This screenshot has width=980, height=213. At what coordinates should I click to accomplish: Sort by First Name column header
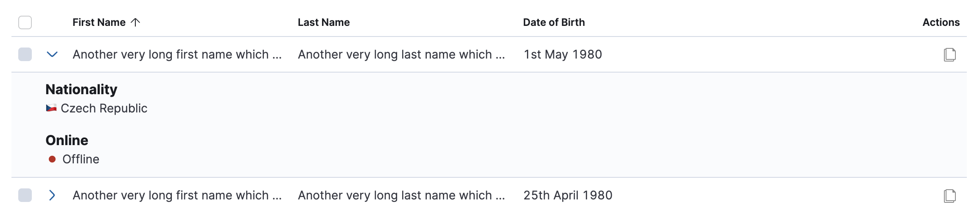pos(99,22)
